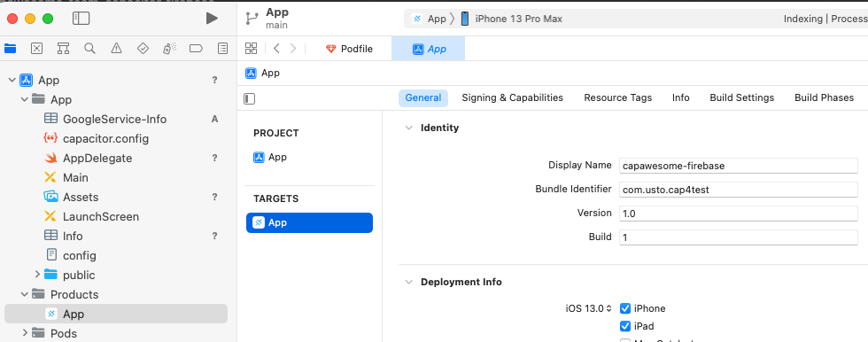Open the report navigator icon

(222, 49)
